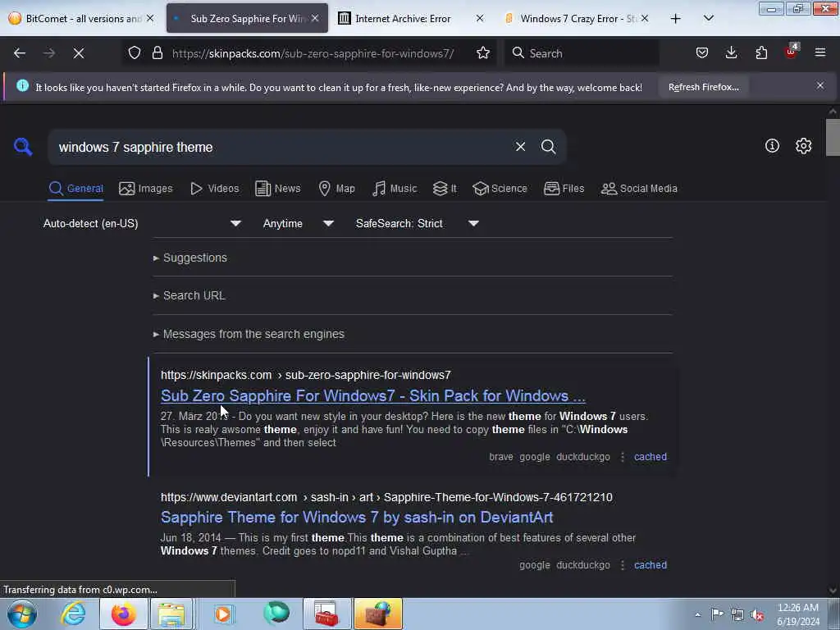
Task: List all tabs with the chevron
Action: pyautogui.click(x=708, y=18)
